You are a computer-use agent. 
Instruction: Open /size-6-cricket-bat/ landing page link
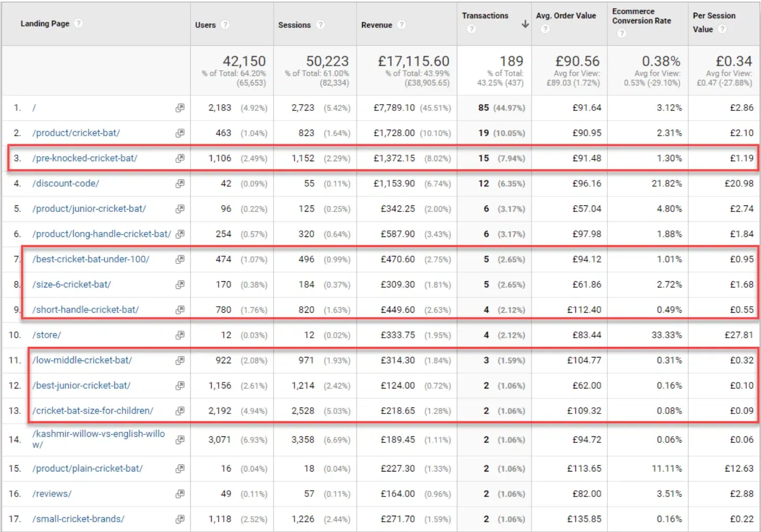(x=72, y=284)
